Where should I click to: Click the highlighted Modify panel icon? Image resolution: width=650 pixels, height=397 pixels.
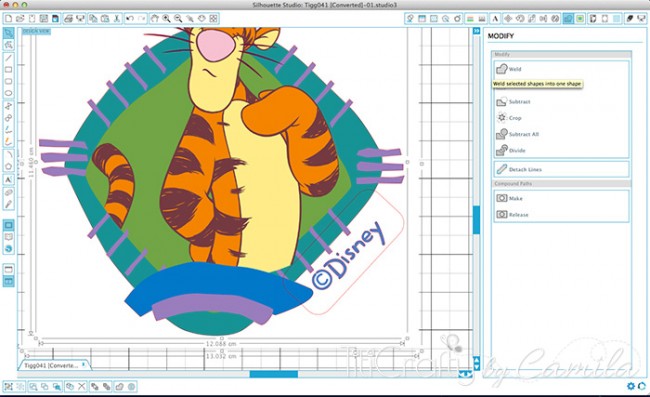click(568, 19)
